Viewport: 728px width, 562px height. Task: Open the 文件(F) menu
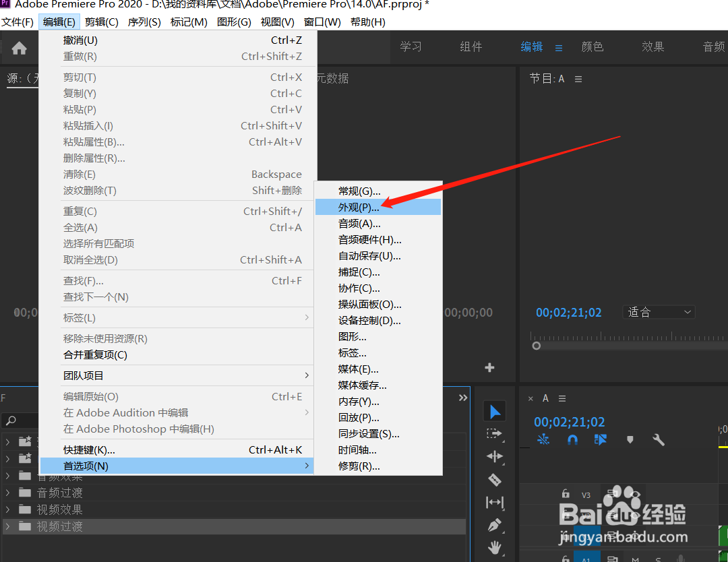click(18, 22)
